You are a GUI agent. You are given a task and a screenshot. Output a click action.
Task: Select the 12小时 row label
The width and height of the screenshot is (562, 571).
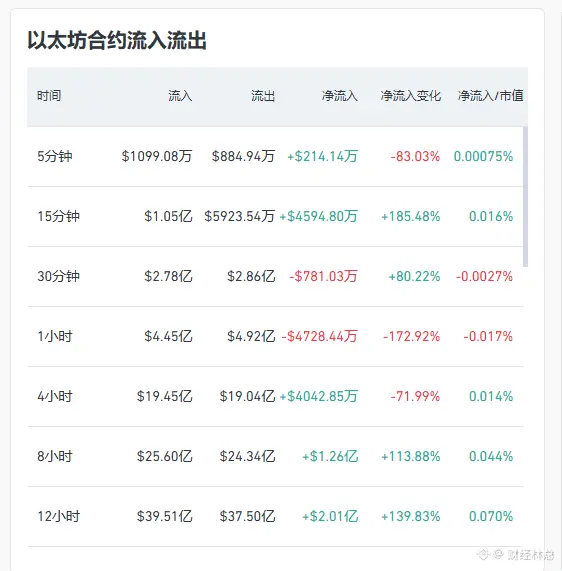click(x=58, y=516)
